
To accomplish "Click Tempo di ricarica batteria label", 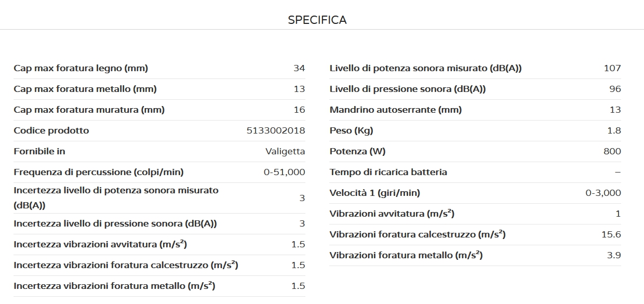I will click(x=388, y=172).
